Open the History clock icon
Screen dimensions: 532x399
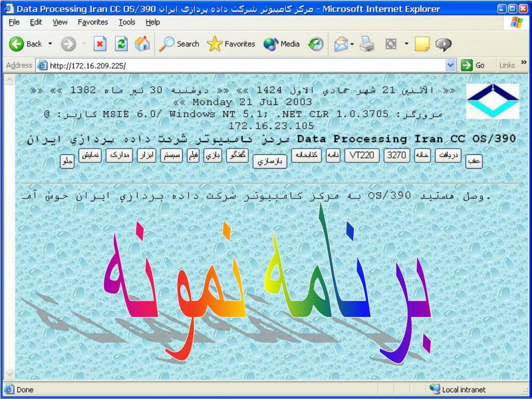(x=315, y=44)
